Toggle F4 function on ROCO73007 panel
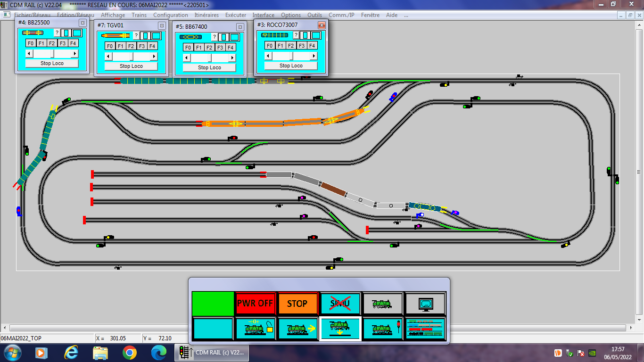This screenshot has width=644, height=362. (312, 45)
